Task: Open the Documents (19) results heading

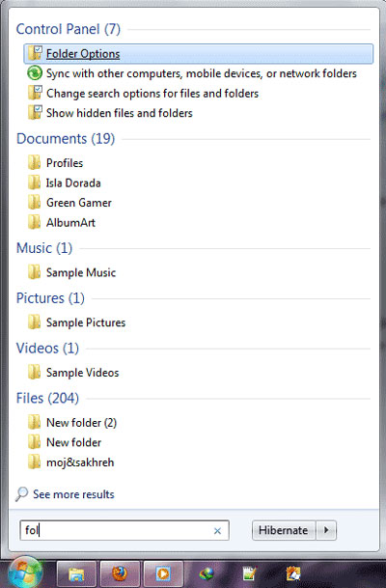Action: click(x=66, y=139)
